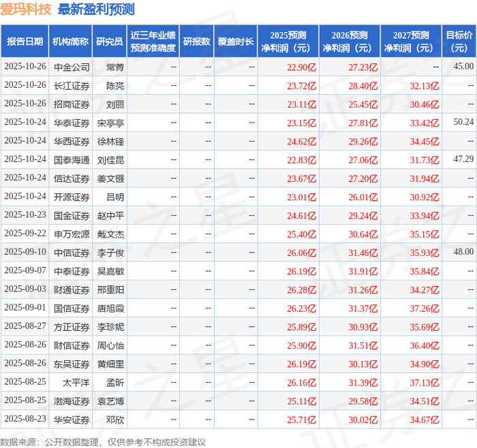Image resolution: width=477 pixels, height=448 pixels.
Task: Click the 最新盈利预测 heading
Action: (x=96, y=9)
